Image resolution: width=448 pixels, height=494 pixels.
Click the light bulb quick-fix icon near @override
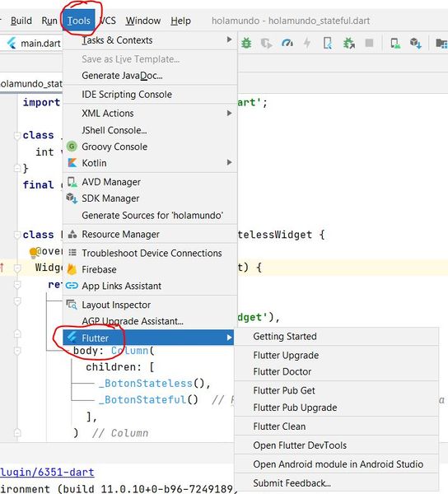(x=33, y=253)
